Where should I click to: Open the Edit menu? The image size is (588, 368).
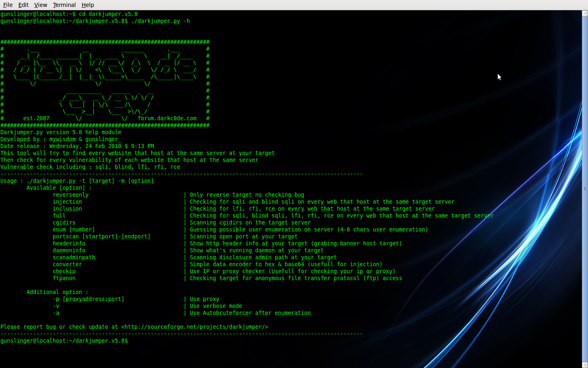[x=23, y=5]
